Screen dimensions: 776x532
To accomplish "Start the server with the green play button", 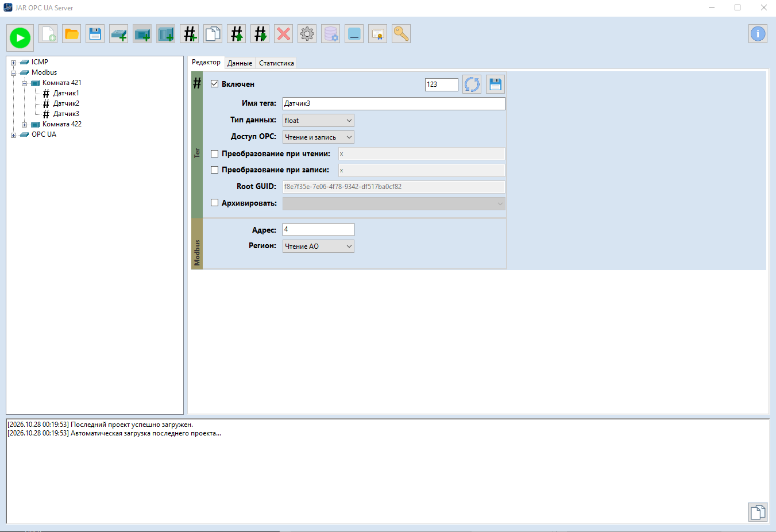I will [20, 38].
